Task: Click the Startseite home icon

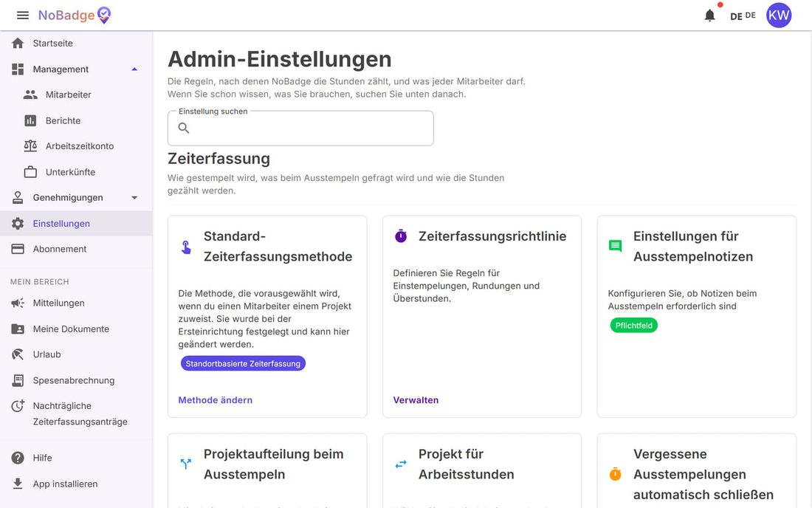Action: click(x=18, y=43)
